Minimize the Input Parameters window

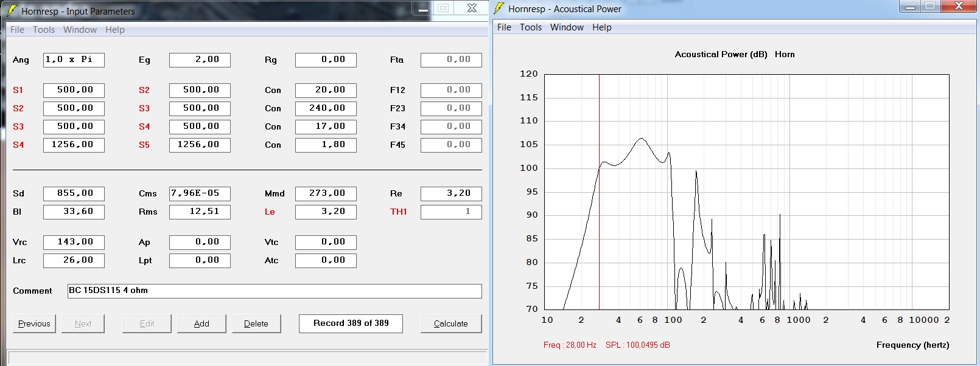coord(422,9)
